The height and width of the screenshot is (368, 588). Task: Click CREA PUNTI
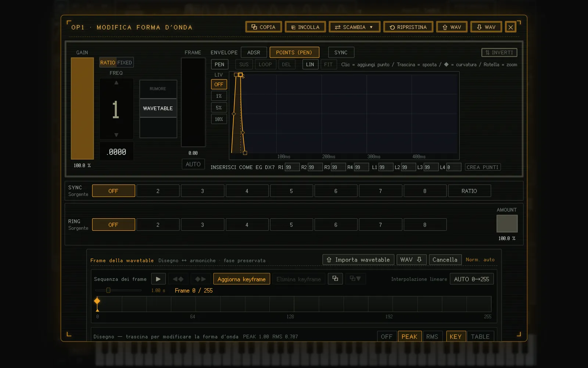[483, 167]
